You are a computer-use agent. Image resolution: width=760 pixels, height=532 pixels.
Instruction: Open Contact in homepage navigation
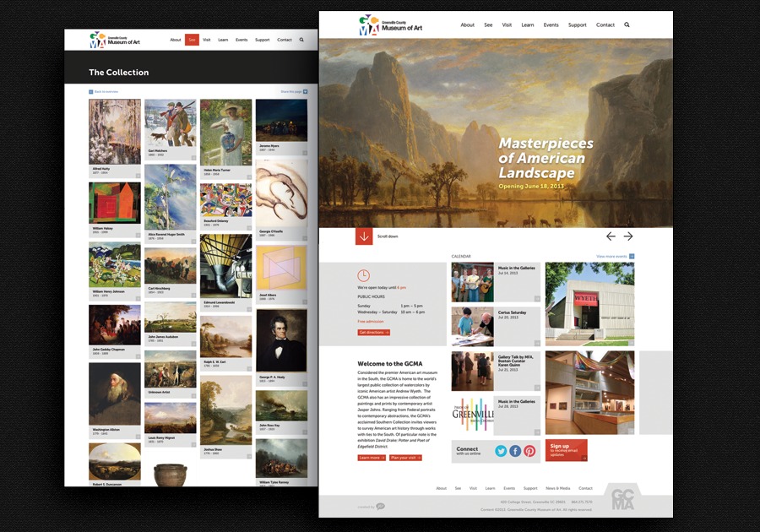pos(605,24)
